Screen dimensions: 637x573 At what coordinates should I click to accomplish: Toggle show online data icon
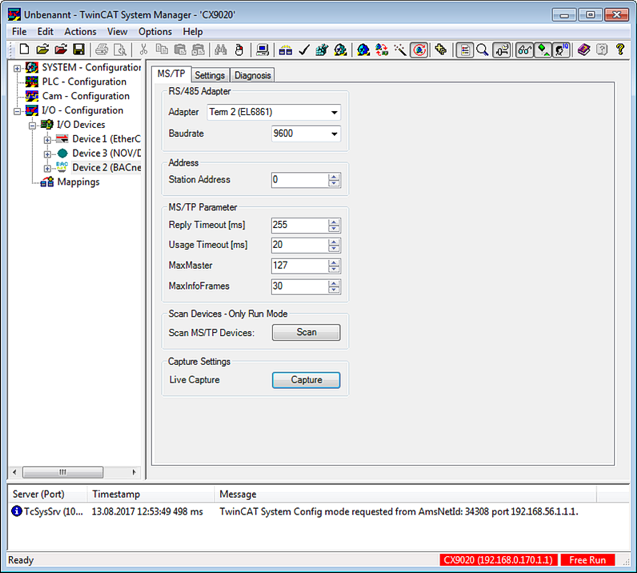pyautogui.click(x=501, y=50)
